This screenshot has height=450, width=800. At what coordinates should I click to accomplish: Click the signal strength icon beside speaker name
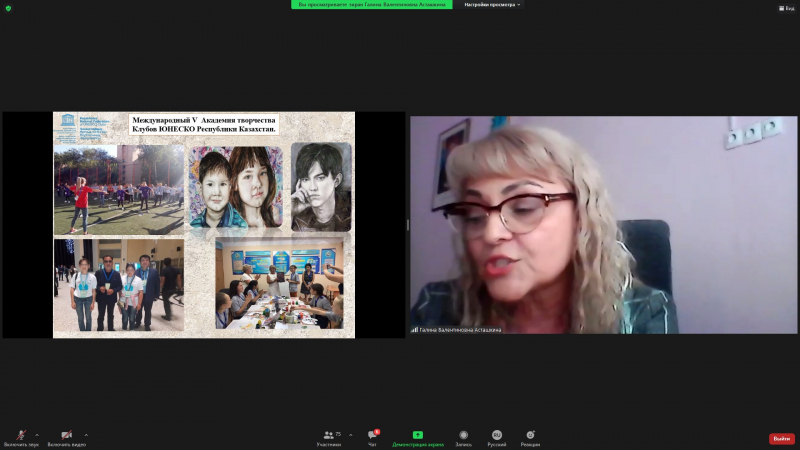414,329
